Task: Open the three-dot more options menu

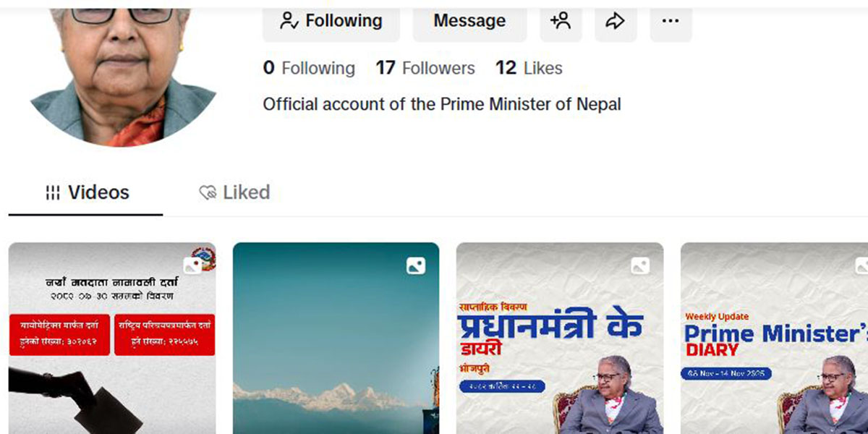Action: click(671, 21)
